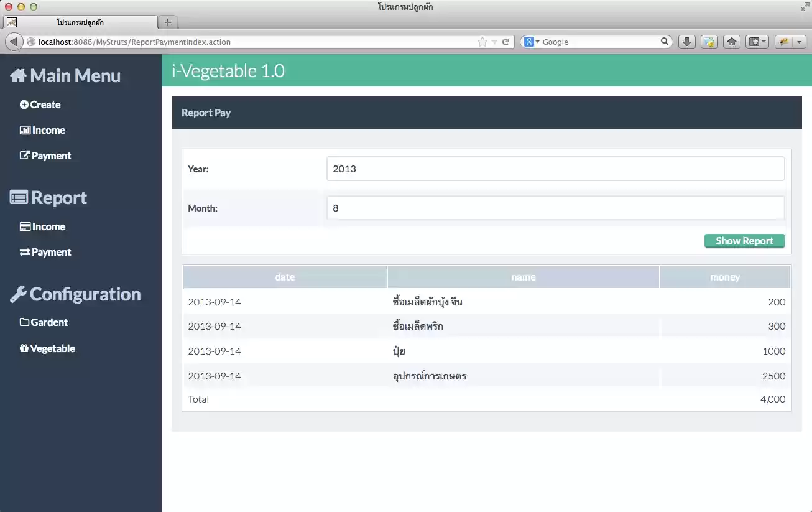This screenshot has width=812, height=512.
Task: Click the arrows icon next to Report Payment
Action: (24, 252)
